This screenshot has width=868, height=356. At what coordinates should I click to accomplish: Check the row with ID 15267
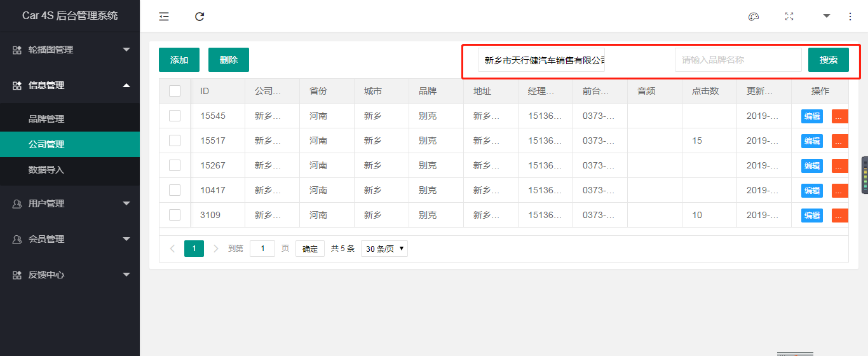click(175, 165)
